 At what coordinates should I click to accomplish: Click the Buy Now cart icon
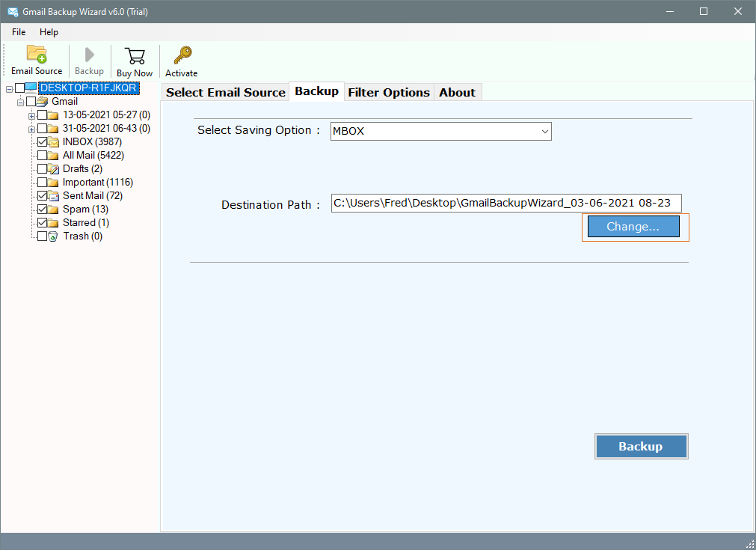[x=135, y=56]
